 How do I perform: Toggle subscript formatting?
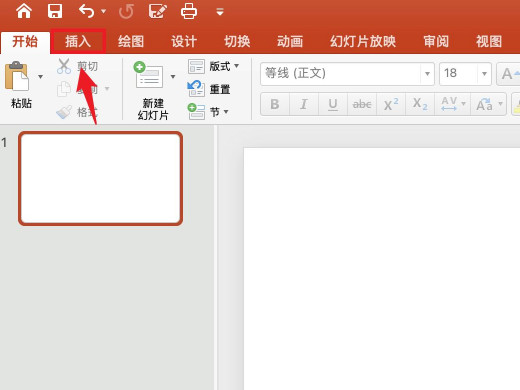click(x=420, y=104)
